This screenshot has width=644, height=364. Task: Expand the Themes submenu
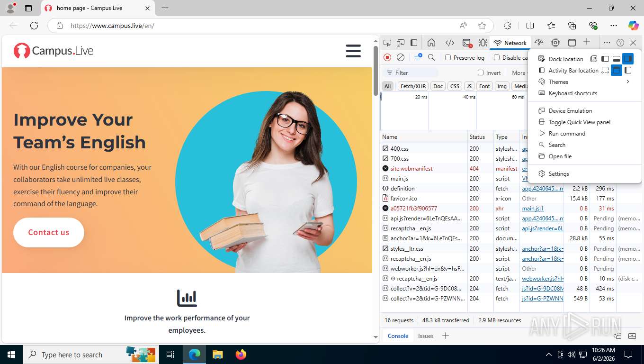point(585,82)
